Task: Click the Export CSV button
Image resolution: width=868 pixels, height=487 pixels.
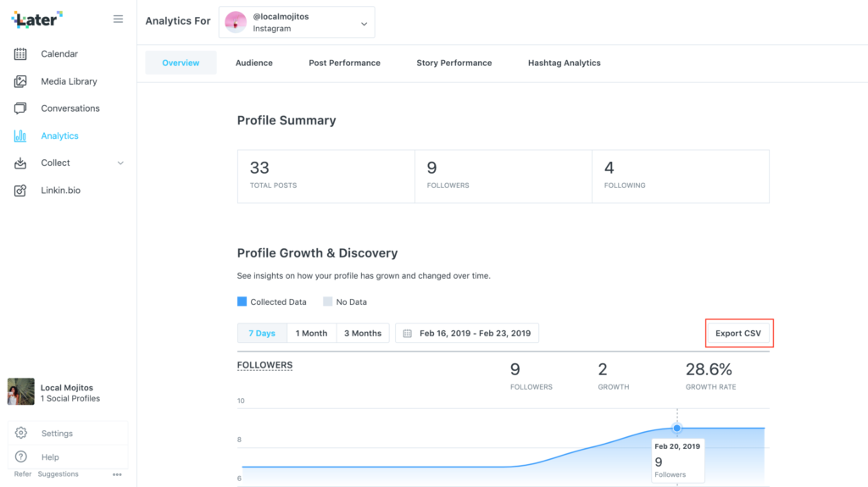Action: tap(738, 333)
